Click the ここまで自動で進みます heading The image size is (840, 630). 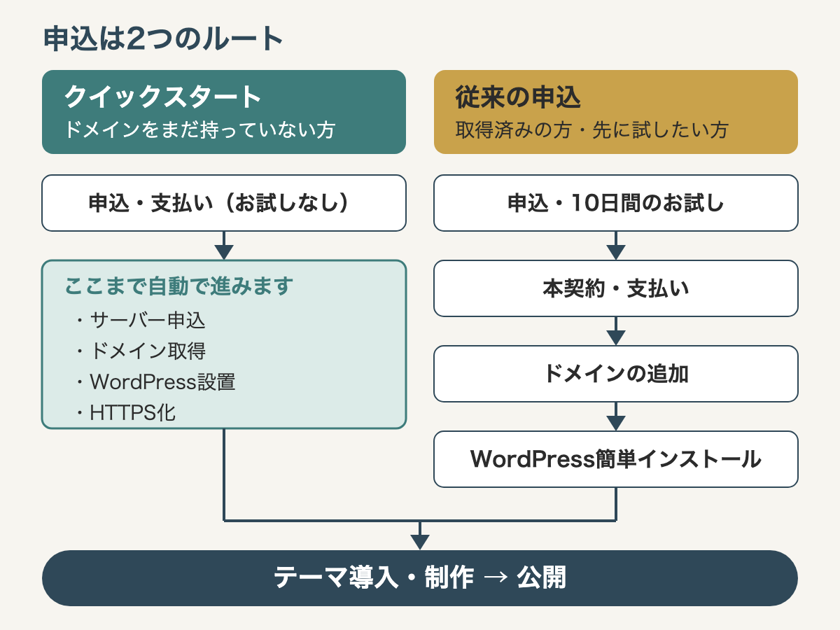[x=178, y=286]
